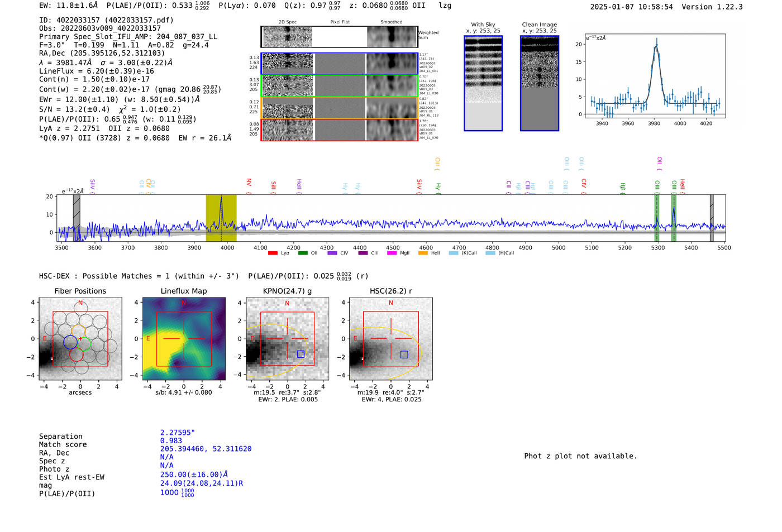782x532 pixels.
Task: Click the 2025-01-07 10:58:54 timestamp
Action: pyautogui.click(x=631, y=7)
